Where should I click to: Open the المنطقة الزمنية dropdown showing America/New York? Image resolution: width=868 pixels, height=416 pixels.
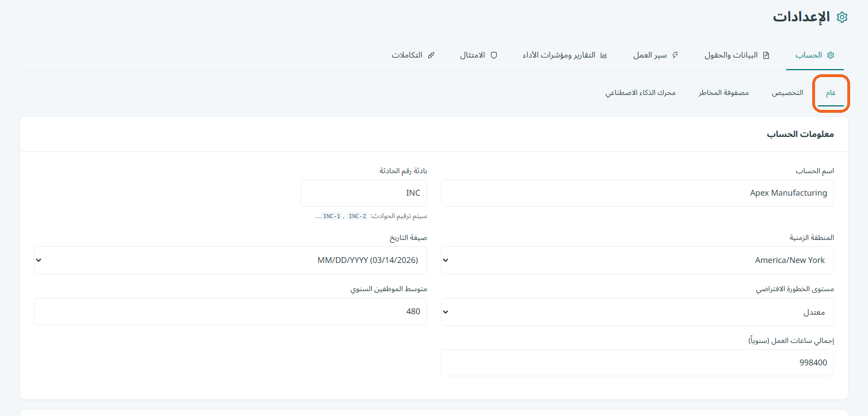(x=637, y=260)
